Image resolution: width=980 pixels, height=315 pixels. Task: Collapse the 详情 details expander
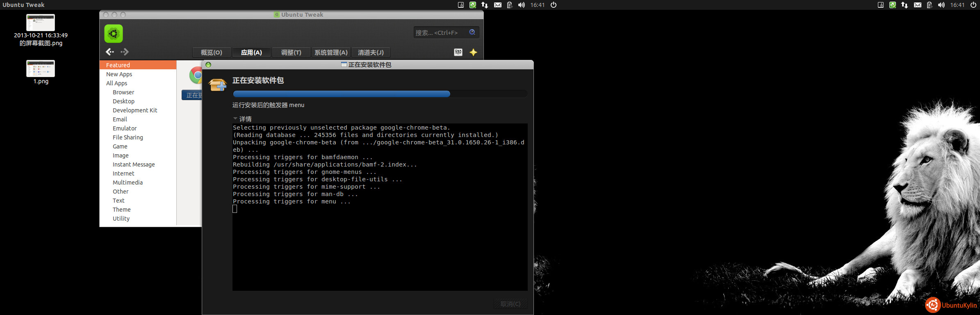235,119
